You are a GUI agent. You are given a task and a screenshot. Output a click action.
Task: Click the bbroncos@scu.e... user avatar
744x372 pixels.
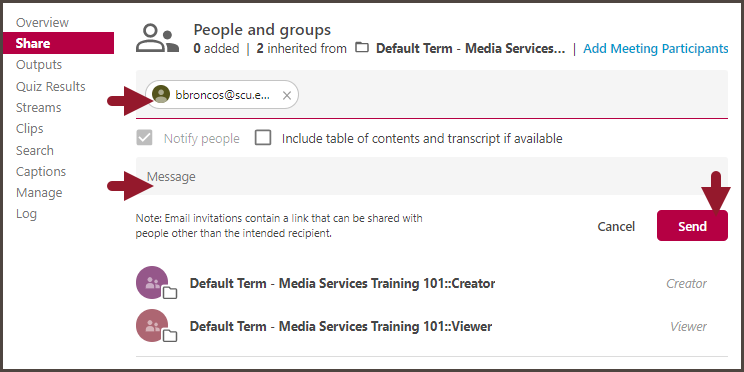coord(161,94)
